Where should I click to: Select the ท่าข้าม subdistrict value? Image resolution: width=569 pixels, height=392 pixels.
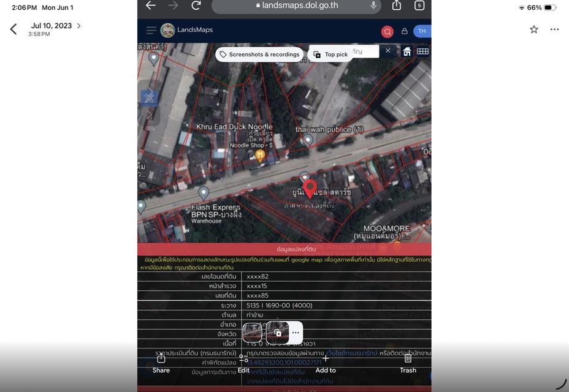click(254, 315)
